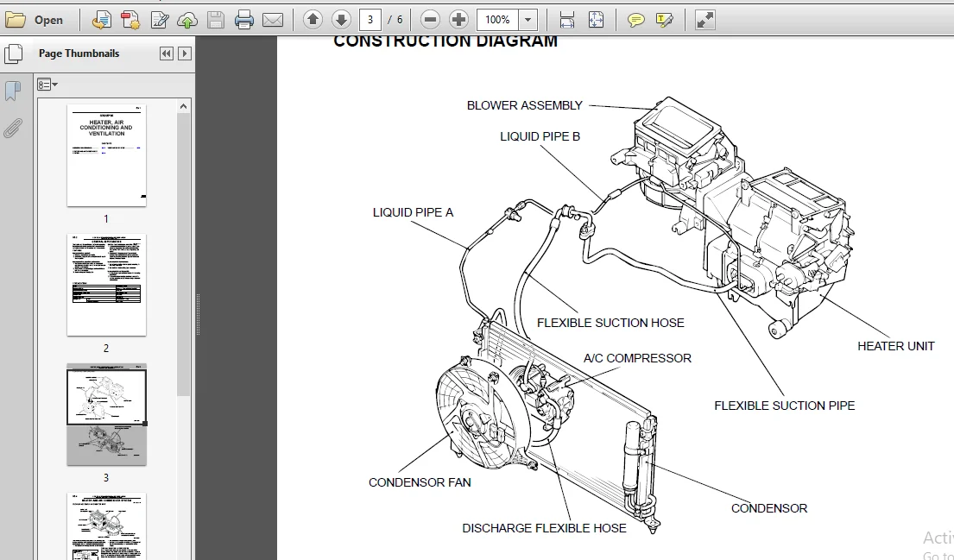Click thumbnail scrollbar up arrow
The image size is (954, 560).
pyautogui.click(x=183, y=106)
